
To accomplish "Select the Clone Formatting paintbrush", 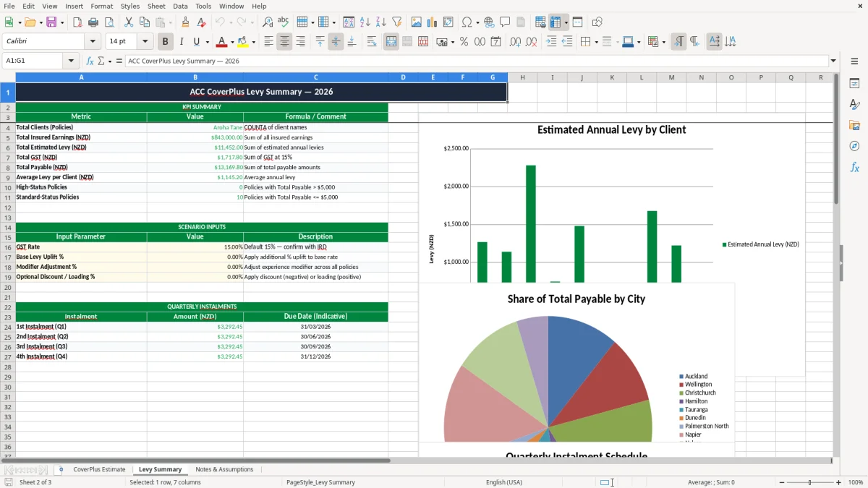I will tap(185, 22).
